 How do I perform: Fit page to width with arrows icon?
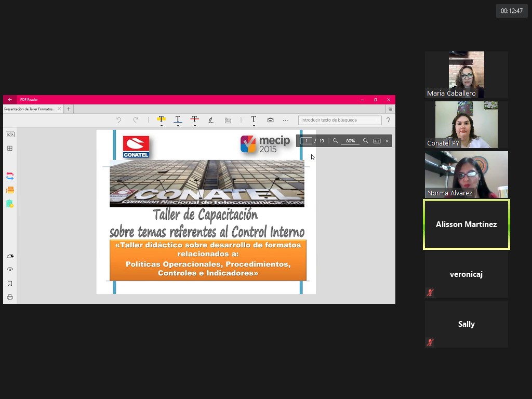coord(377,141)
